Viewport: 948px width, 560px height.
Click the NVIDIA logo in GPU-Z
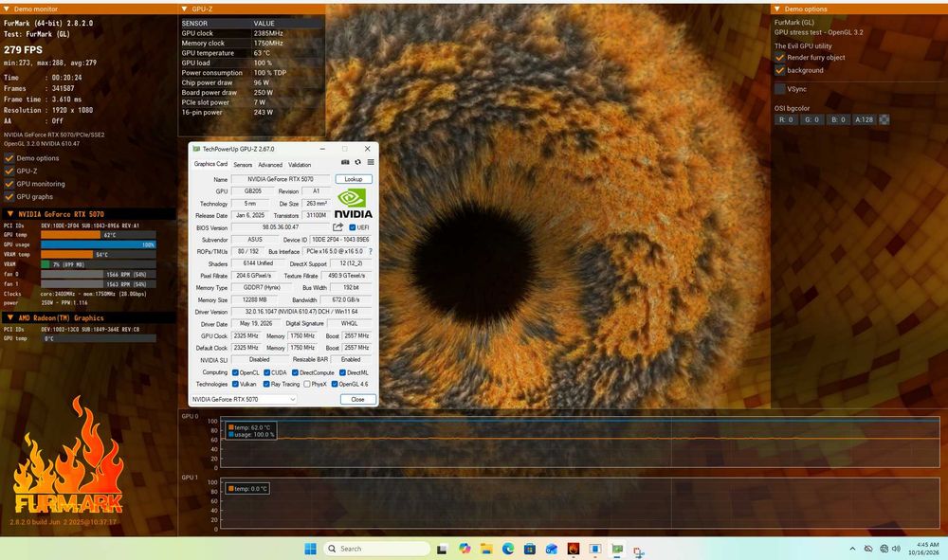[353, 204]
